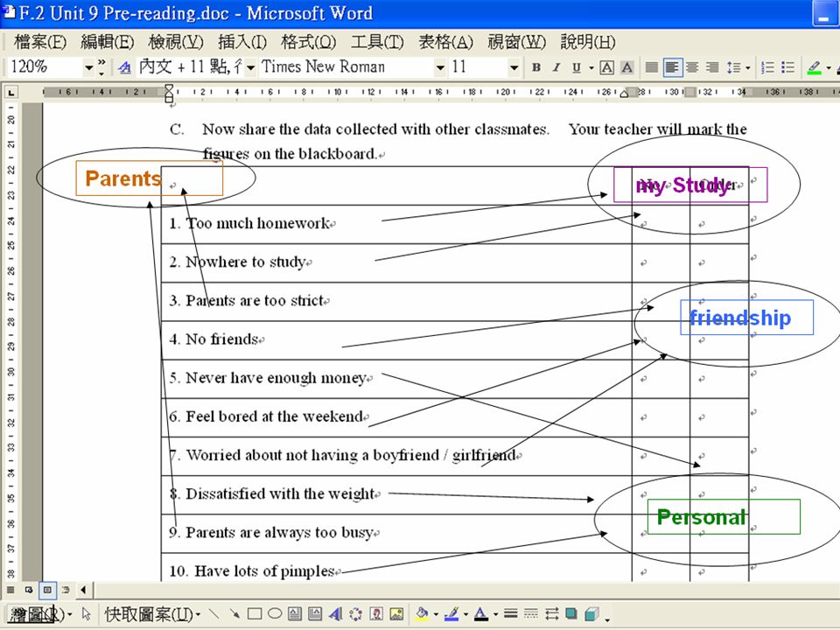The width and height of the screenshot is (840, 630).
Task: Apply blue line color
Action: pyautogui.click(x=451, y=614)
